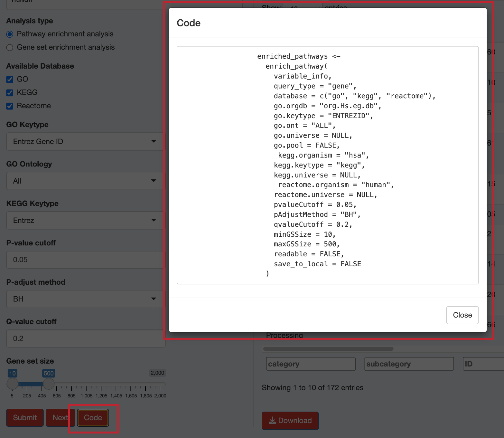
Task: Click 'enriched_pathways <-' code line
Action: [x=299, y=56]
